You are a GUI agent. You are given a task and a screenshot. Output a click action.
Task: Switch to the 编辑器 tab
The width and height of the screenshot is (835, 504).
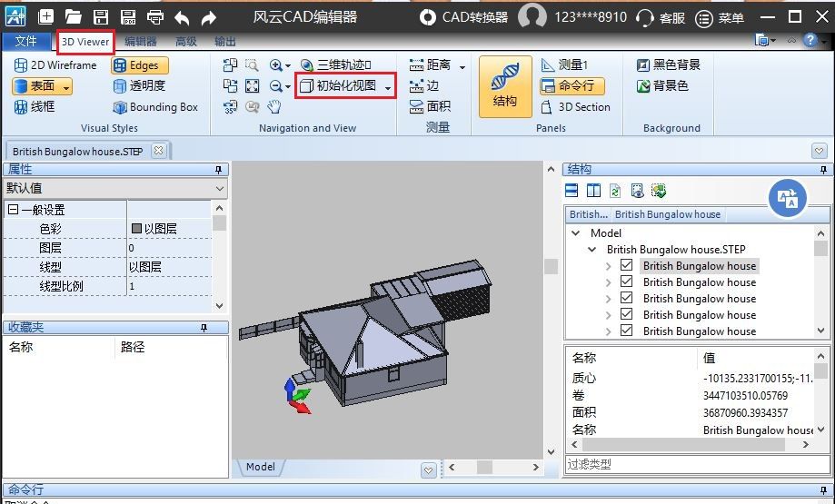pos(141,42)
